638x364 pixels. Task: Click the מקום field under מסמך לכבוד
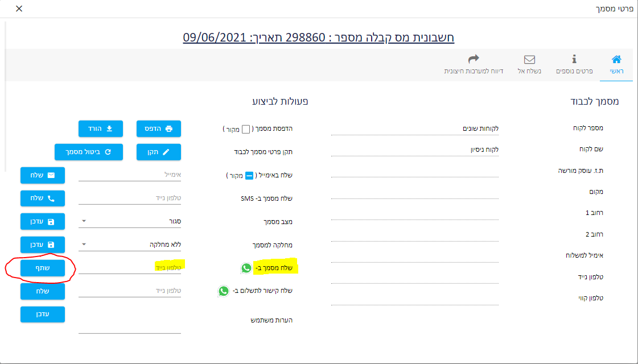tap(415, 192)
